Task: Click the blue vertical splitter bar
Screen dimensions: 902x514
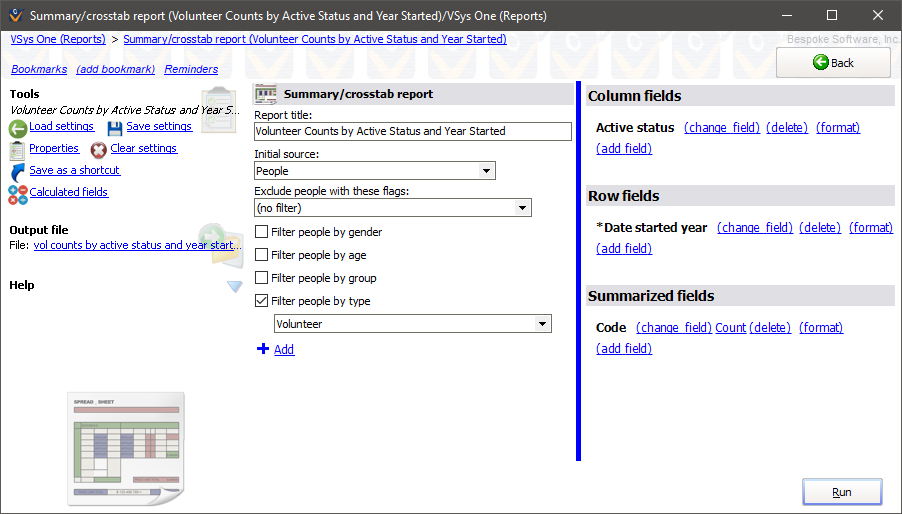Action: click(578, 271)
